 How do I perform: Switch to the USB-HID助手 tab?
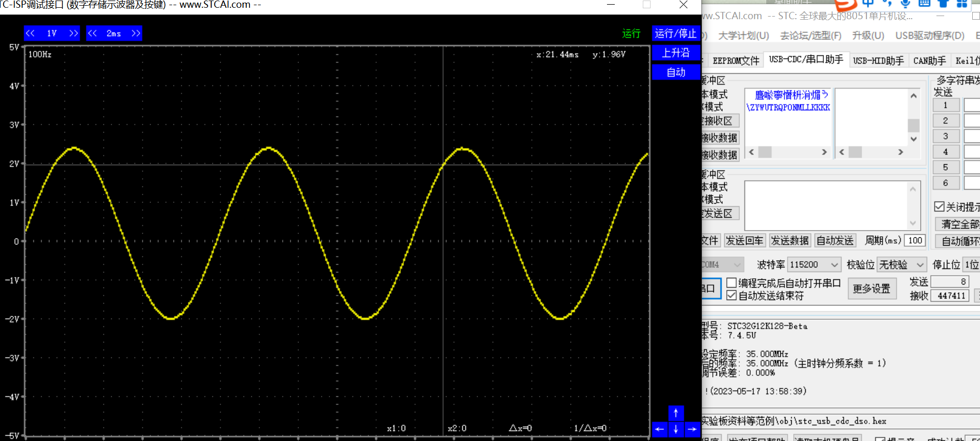tap(878, 61)
